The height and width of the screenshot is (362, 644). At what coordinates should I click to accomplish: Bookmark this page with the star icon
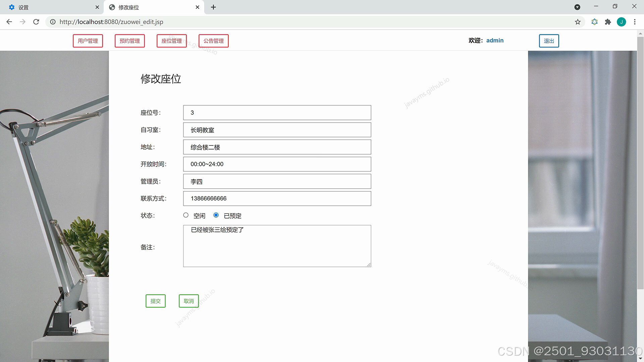coord(578,22)
